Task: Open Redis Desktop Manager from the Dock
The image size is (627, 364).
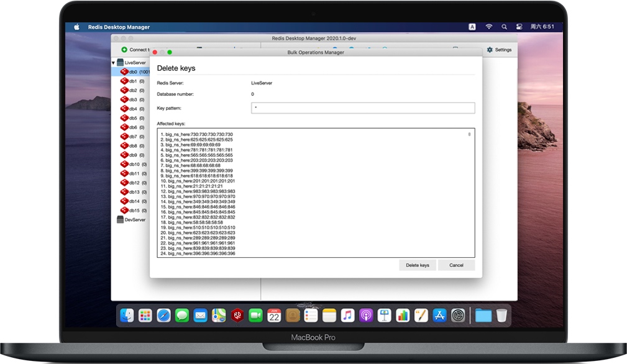Action: 237,315
